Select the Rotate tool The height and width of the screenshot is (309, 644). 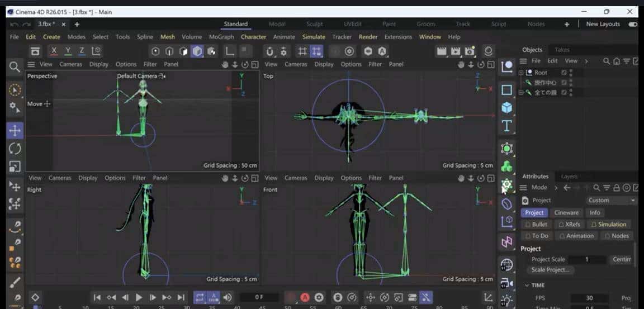pos(15,149)
